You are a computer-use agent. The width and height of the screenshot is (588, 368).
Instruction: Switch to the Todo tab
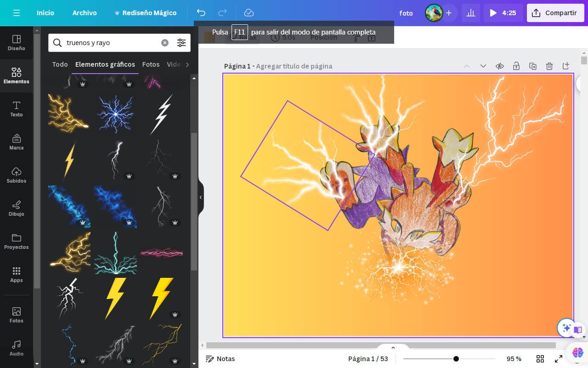(60, 64)
